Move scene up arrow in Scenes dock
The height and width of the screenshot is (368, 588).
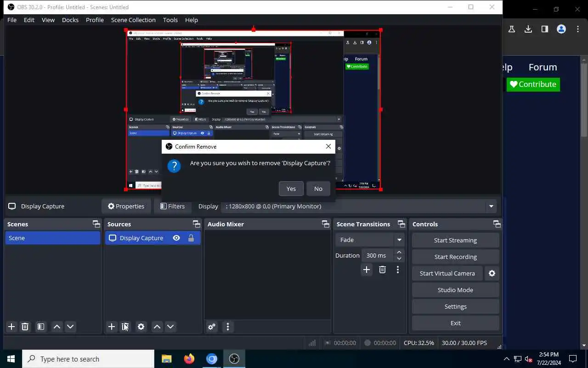(x=57, y=327)
